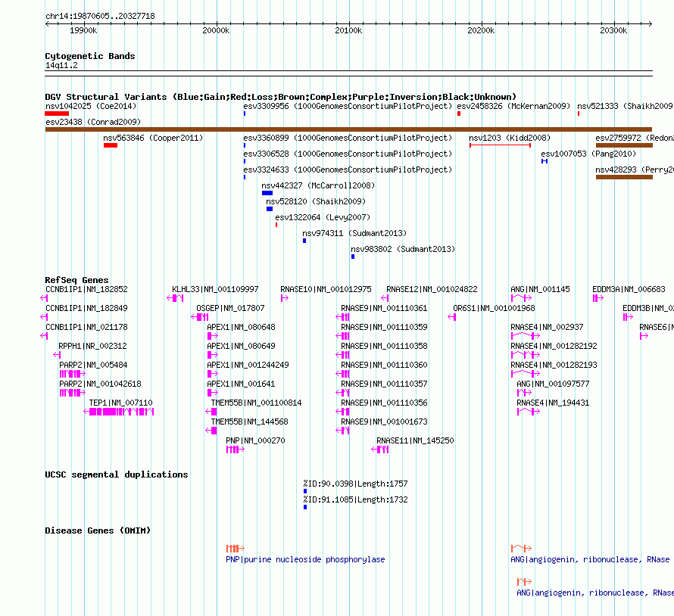Select the nsv442327 (McCarroll2008) blue gain bar
Viewport: 674px width, 616px height.
click(x=267, y=193)
